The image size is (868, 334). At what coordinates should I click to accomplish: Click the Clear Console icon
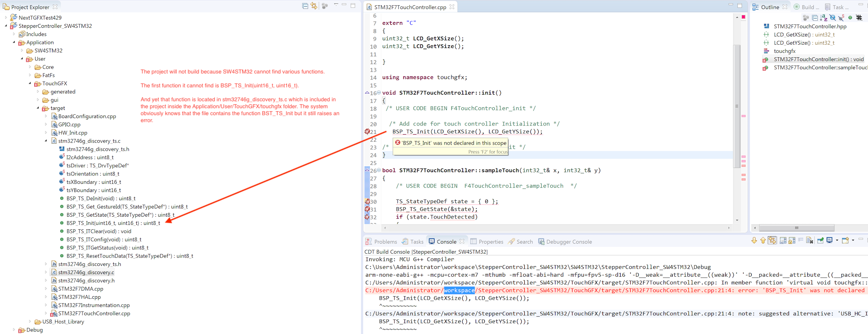(x=809, y=241)
